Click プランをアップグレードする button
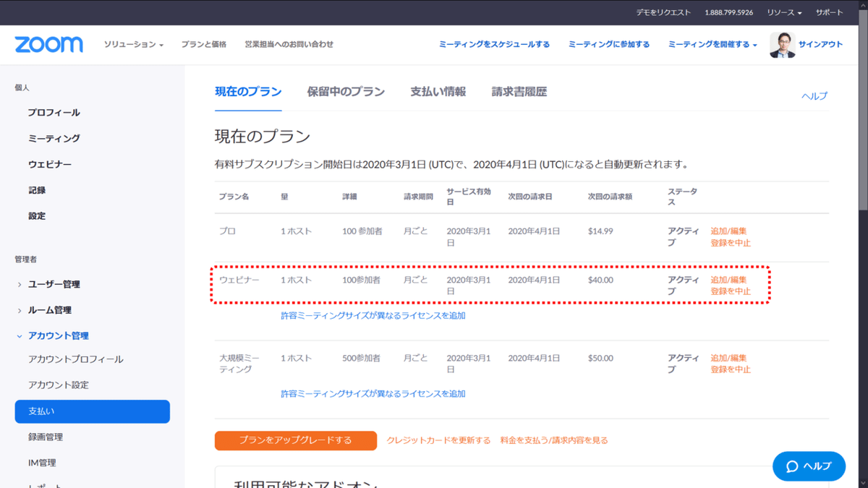The image size is (868, 488). [x=296, y=440]
